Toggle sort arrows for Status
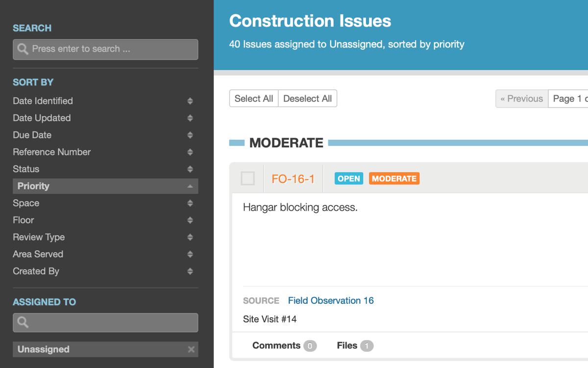 tap(190, 169)
